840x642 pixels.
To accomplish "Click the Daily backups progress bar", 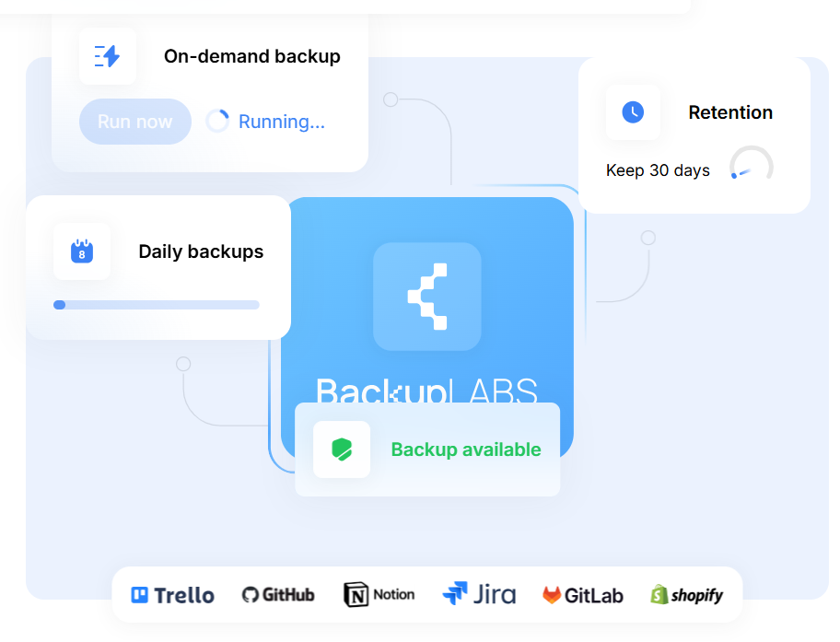I will 157,305.
